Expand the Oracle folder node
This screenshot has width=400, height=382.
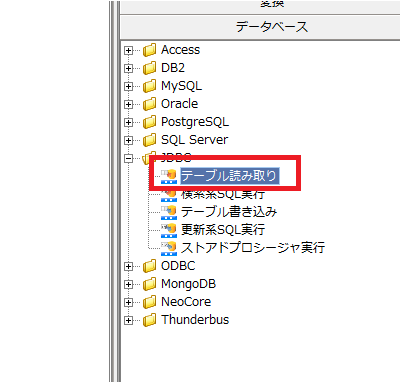pos(128,105)
